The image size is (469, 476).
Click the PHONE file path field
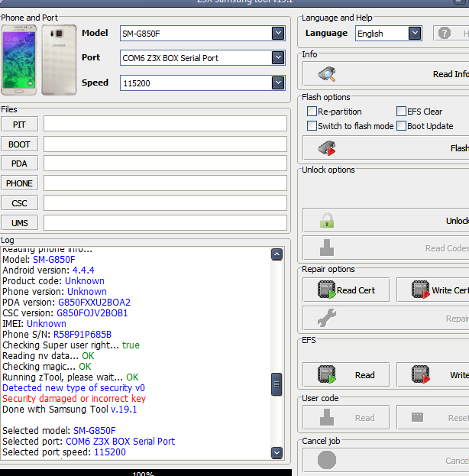165,183
